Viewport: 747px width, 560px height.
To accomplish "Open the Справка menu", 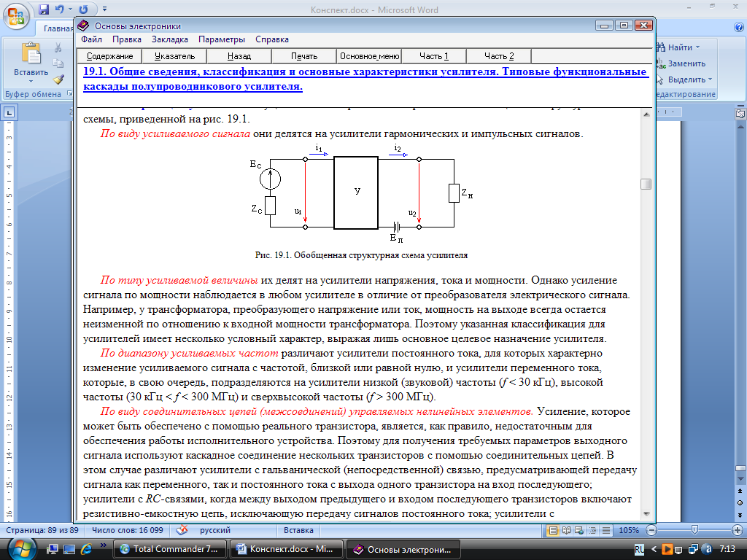I will (272, 39).
